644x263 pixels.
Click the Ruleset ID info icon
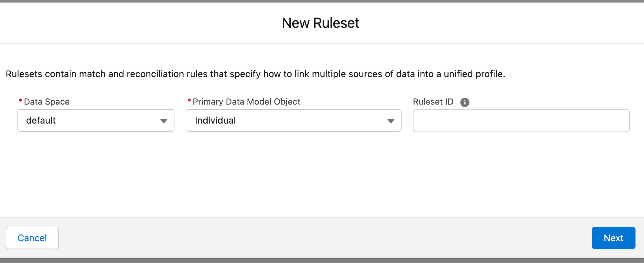coord(465,102)
